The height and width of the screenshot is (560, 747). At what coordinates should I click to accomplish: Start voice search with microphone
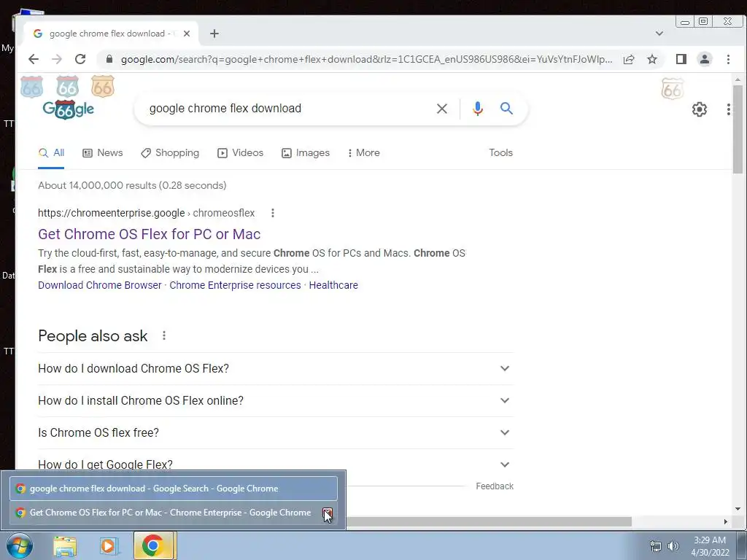coord(477,109)
